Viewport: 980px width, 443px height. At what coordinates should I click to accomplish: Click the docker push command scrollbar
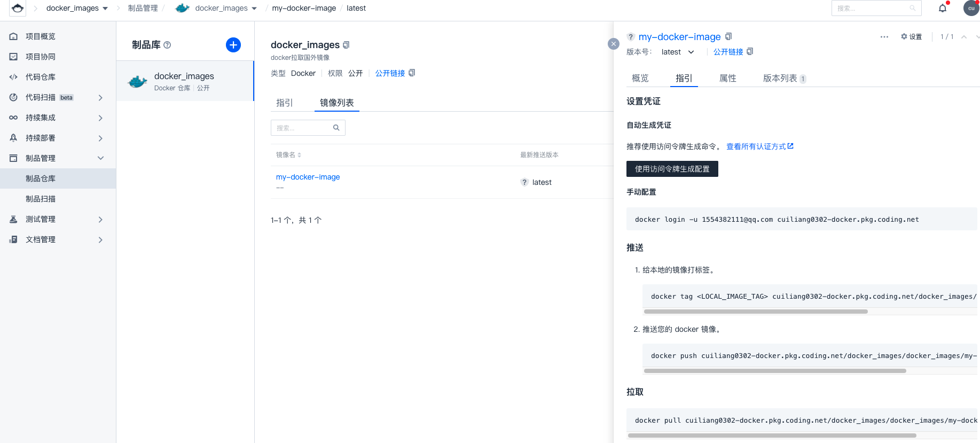click(x=775, y=371)
